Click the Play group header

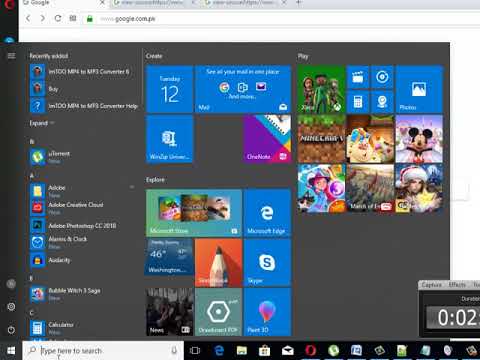tap(303, 56)
